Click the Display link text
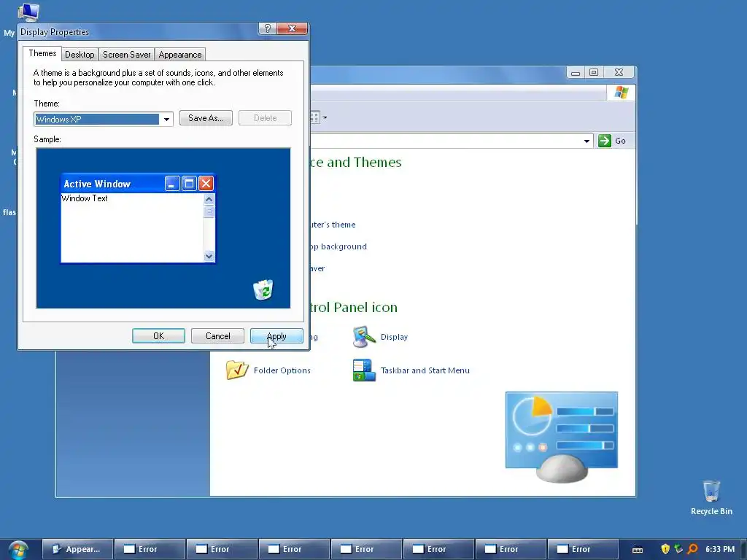 394,337
